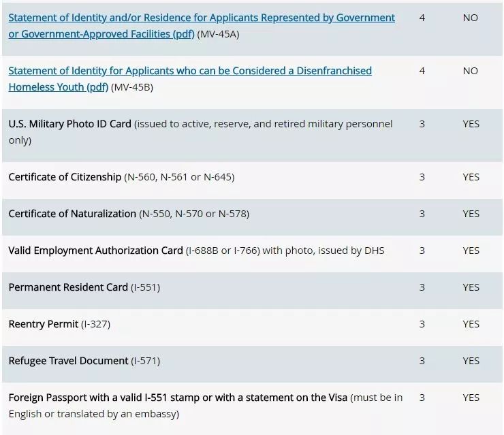
Task: Click the Permanent Resident Card entry
Action: (84, 287)
